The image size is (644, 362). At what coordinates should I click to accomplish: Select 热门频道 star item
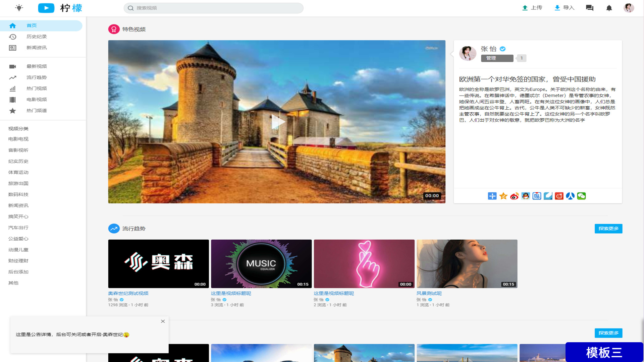pos(37,111)
